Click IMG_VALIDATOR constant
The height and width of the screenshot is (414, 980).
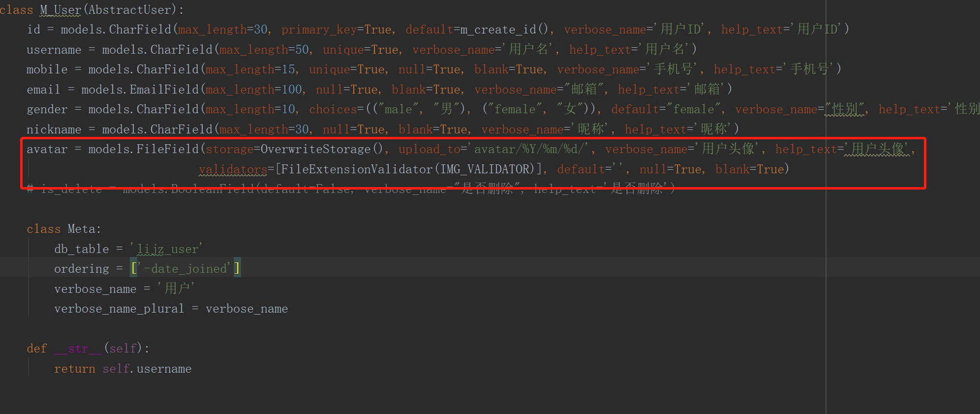click(484, 169)
